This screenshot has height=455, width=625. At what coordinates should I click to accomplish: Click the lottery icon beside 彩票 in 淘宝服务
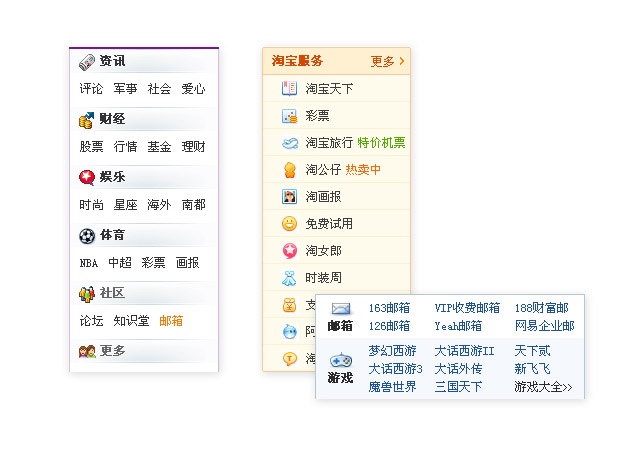coord(289,116)
